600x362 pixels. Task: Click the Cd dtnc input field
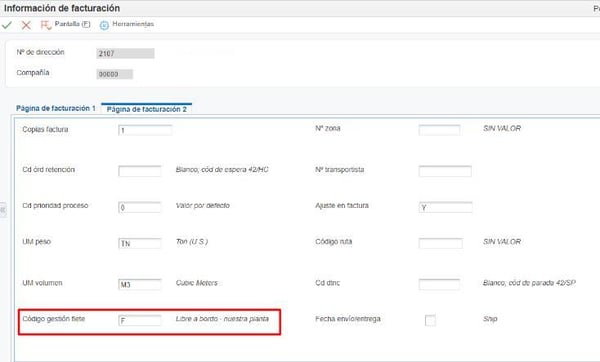tap(439, 284)
